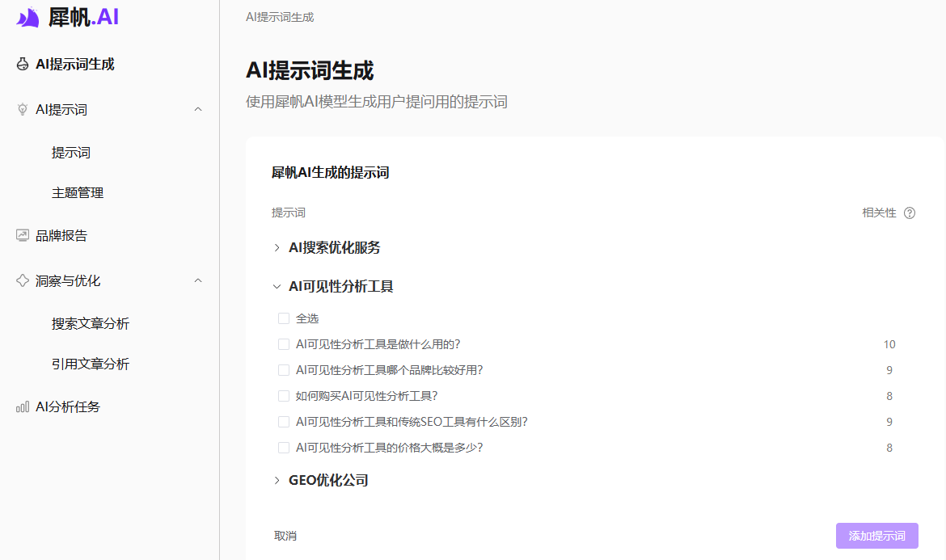Click the help question mark beside 相关性
Screen dimensions: 946x560
(910, 213)
